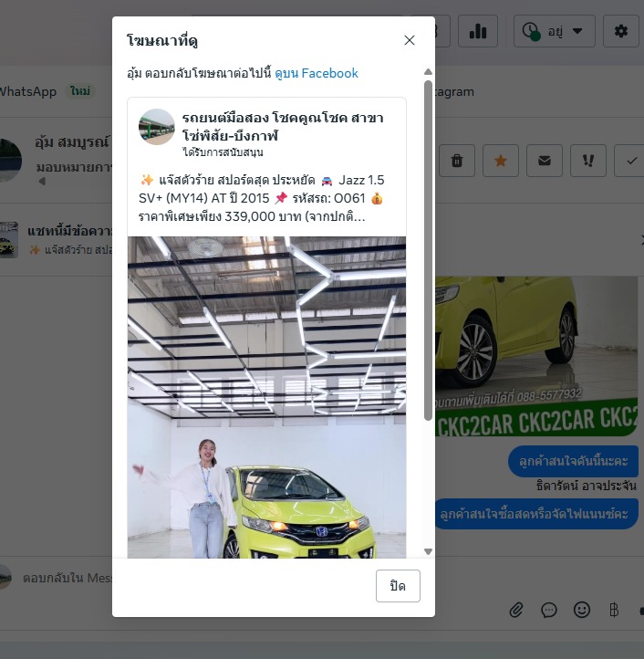Click message bubble ลูกค้าสนใจคันนี้นะคะ
644x659 pixels.
[573, 461]
